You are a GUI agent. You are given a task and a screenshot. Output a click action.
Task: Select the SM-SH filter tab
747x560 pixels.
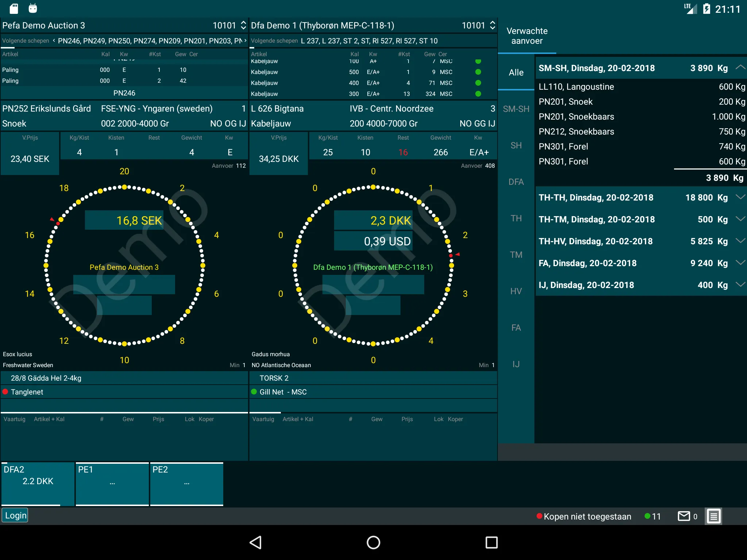pos(516,109)
